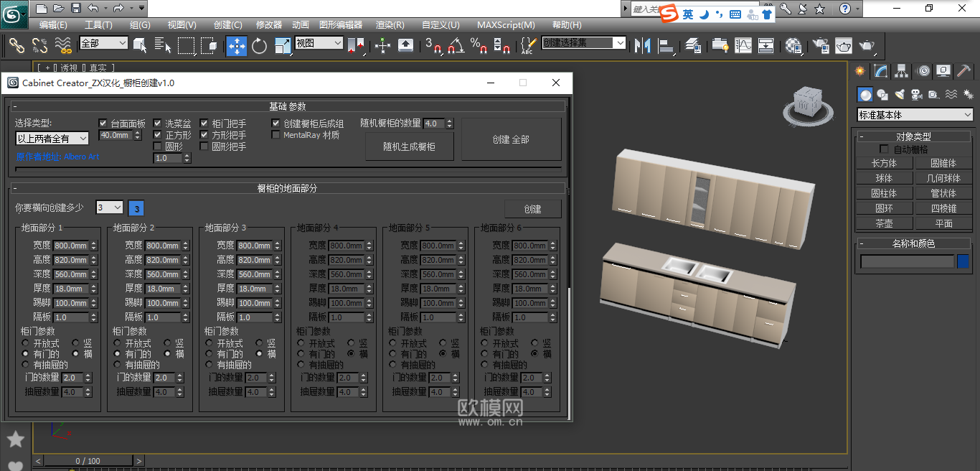Switch to the Utilities hammer panel
Viewport: 980px width, 471px height.
click(x=963, y=71)
